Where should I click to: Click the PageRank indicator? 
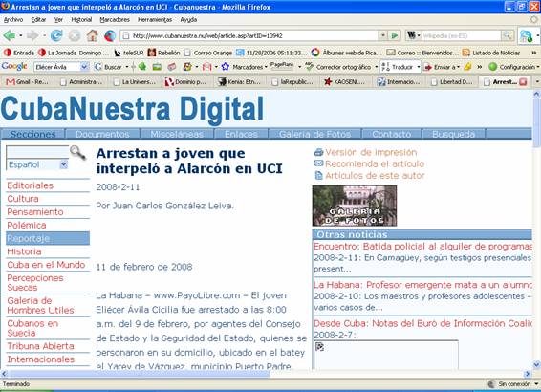click(x=282, y=66)
